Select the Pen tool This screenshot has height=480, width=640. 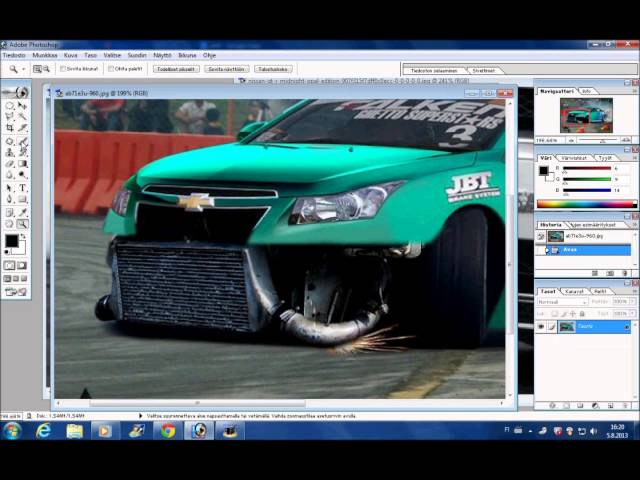10,199
